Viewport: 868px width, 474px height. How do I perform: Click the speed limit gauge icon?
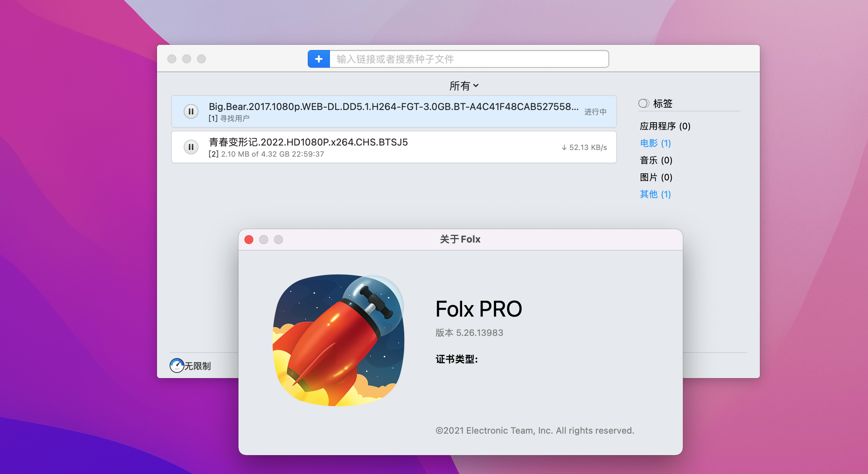point(177,365)
